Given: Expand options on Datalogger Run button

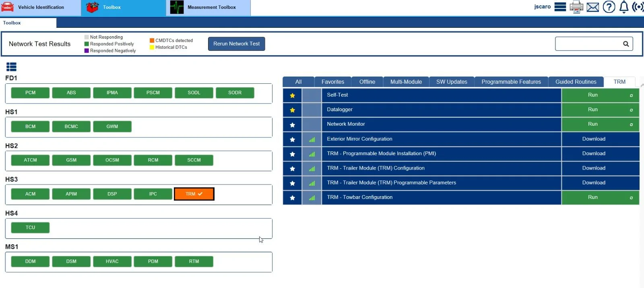Looking at the screenshot, I should 631,110.
